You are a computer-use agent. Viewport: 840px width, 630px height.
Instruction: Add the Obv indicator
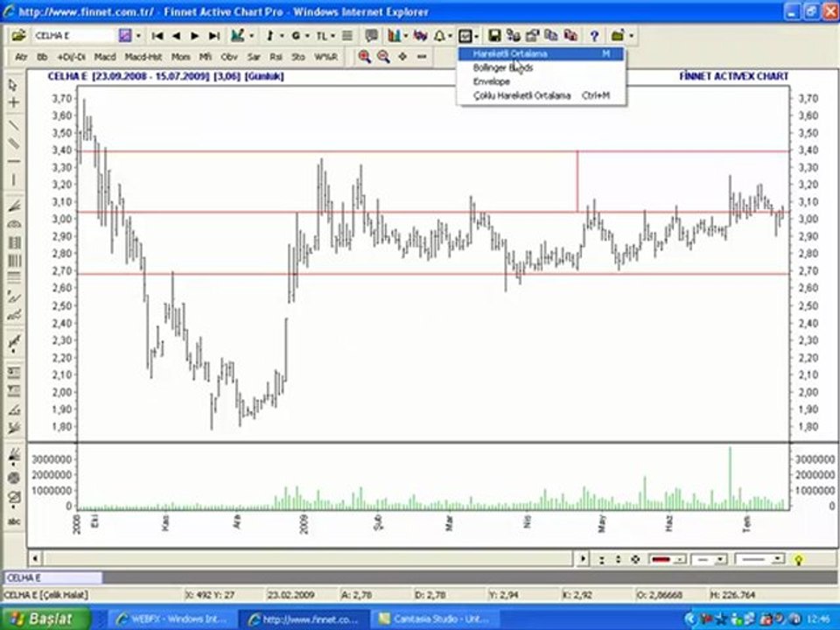pos(229,56)
